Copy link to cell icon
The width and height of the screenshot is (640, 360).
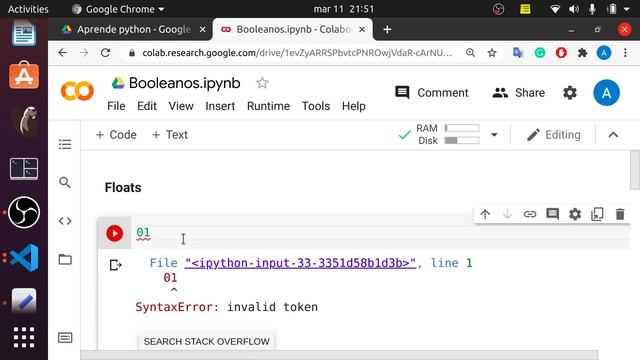[530, 214]
